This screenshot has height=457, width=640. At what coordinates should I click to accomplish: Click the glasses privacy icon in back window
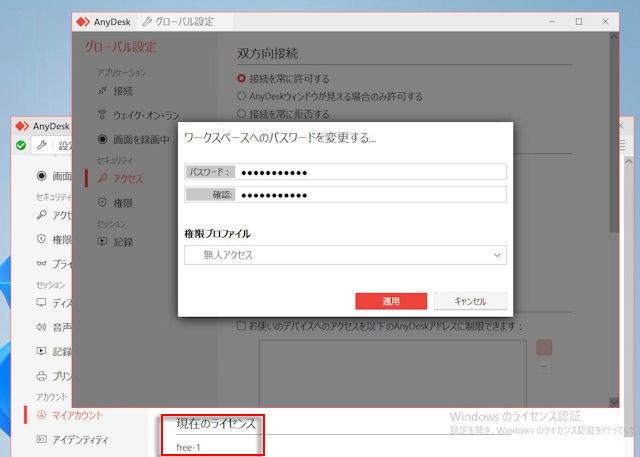42,264
